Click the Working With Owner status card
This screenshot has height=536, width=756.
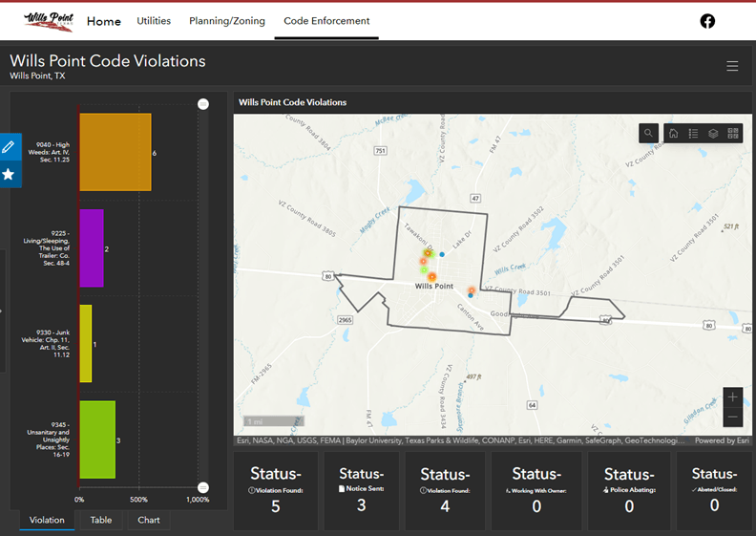(x=536, y=491)
